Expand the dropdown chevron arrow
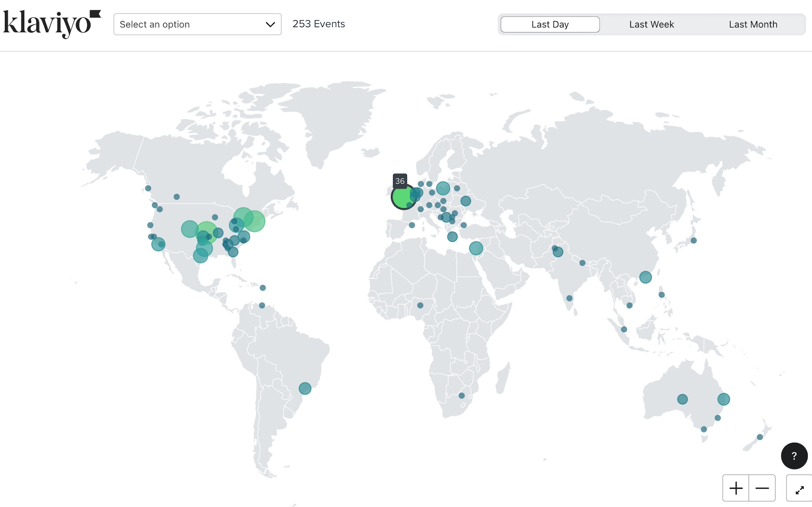The width and height of the screenshot is (812, 507). (270, 24)
